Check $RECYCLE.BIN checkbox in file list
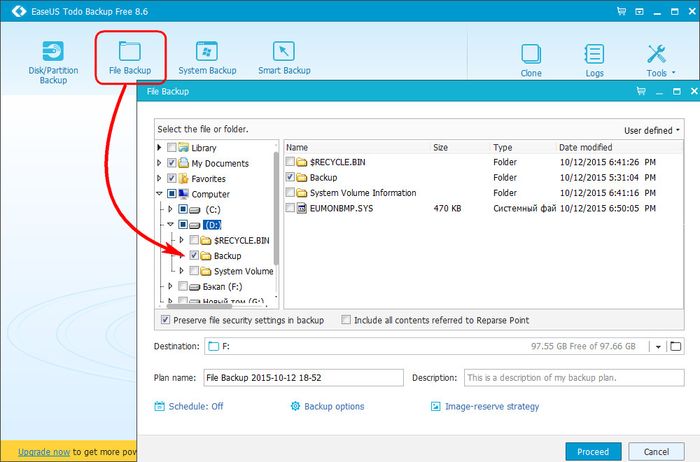 coord(290,162)
